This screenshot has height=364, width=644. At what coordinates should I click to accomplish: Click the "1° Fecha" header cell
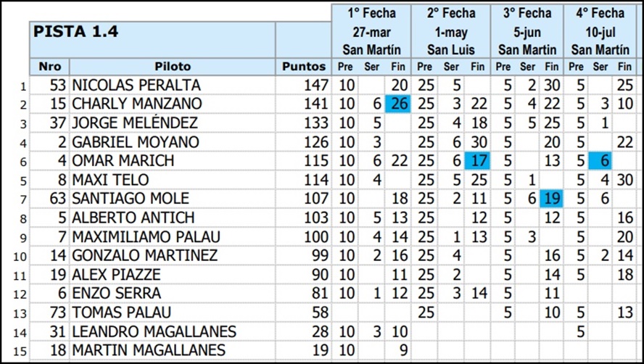pos(372,13)
